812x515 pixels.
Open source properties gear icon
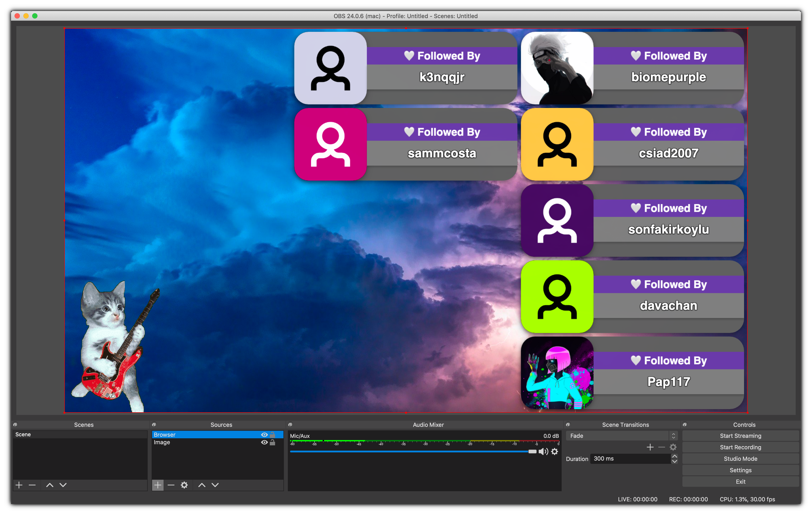click(184, 485)
